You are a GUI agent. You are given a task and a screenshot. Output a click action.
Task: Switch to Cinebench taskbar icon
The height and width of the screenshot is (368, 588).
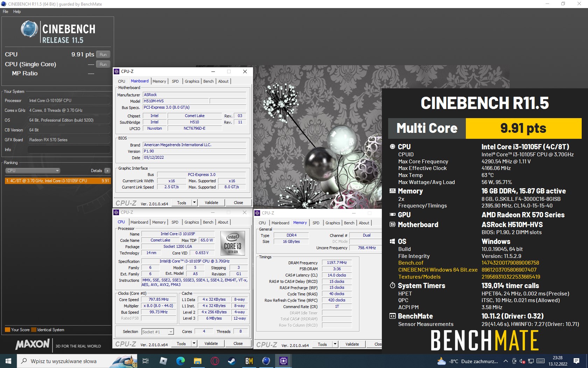coord(266,361)
